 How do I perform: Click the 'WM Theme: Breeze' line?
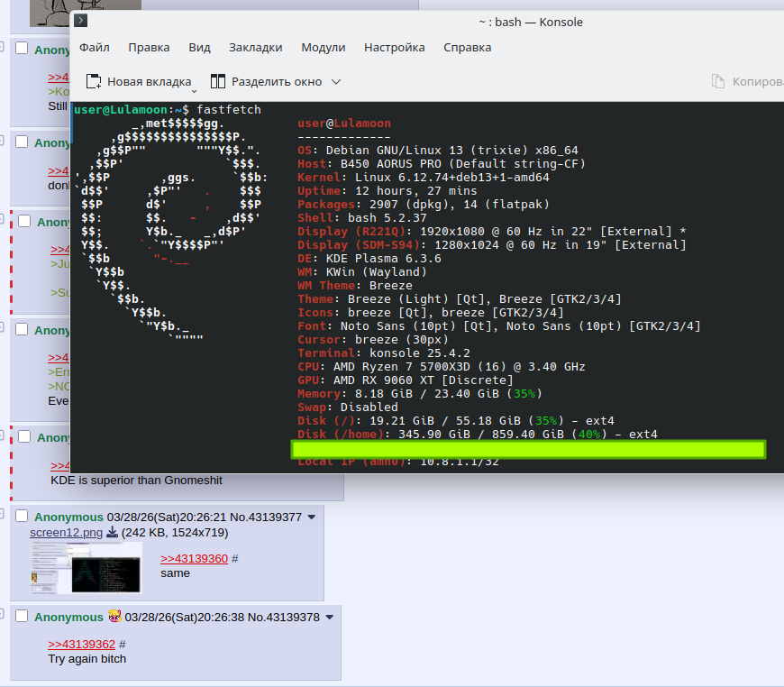click(354, 285)
